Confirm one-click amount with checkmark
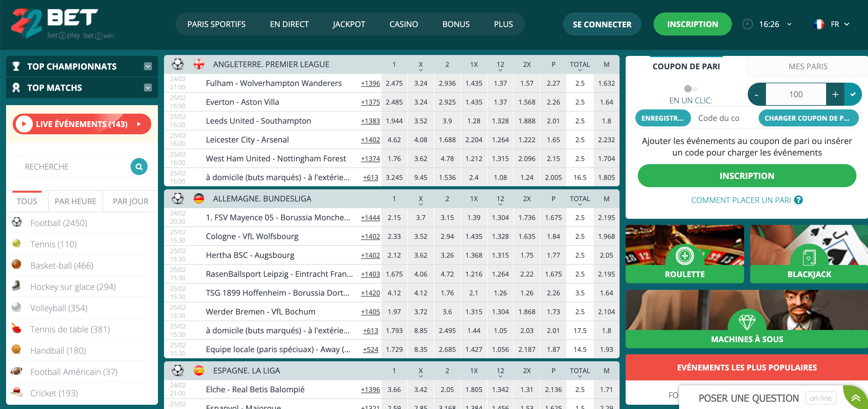868x409 pixels. tap(853, 95)
